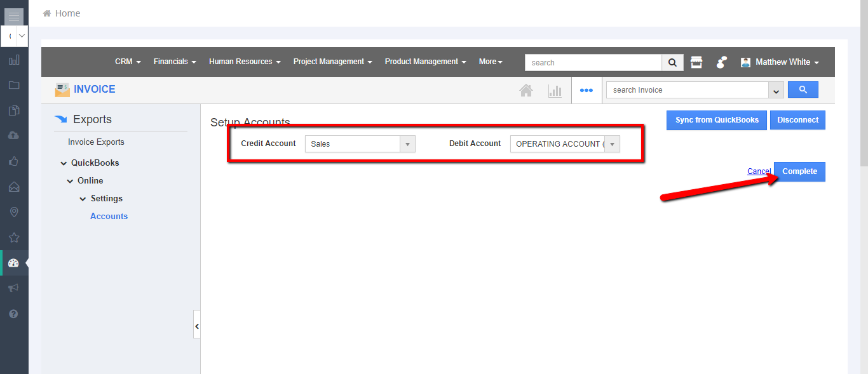Expand the search Invoice dropdown arrow
The width and height of the screenshot is (868, 374).
[776, 91]
